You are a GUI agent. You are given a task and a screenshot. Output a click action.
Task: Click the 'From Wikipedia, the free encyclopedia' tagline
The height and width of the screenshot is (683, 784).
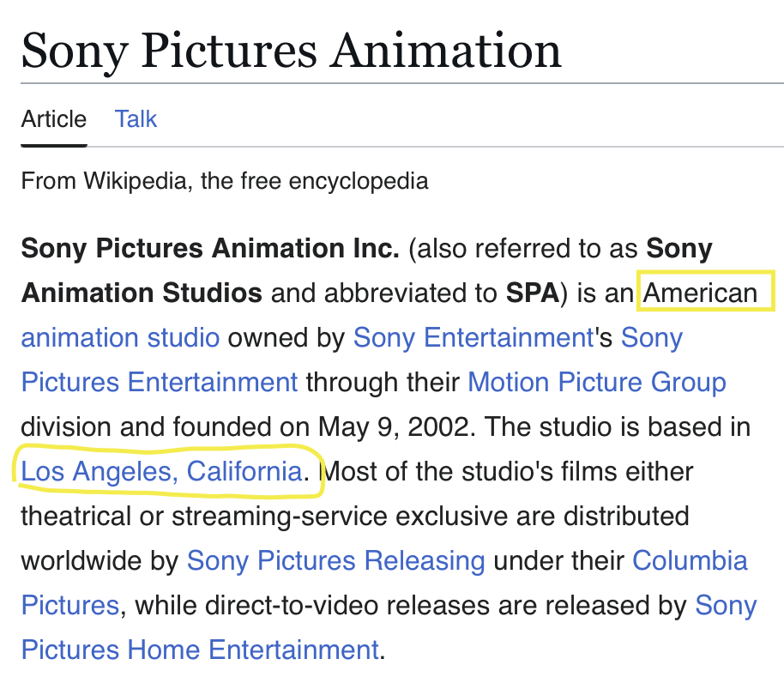[x=225, y=181]
